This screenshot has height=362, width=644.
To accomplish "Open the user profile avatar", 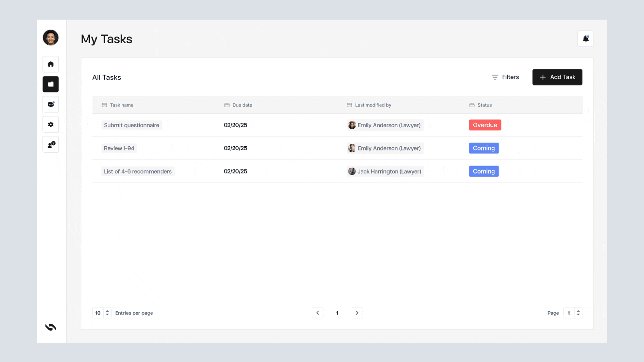I will (50, 38).
